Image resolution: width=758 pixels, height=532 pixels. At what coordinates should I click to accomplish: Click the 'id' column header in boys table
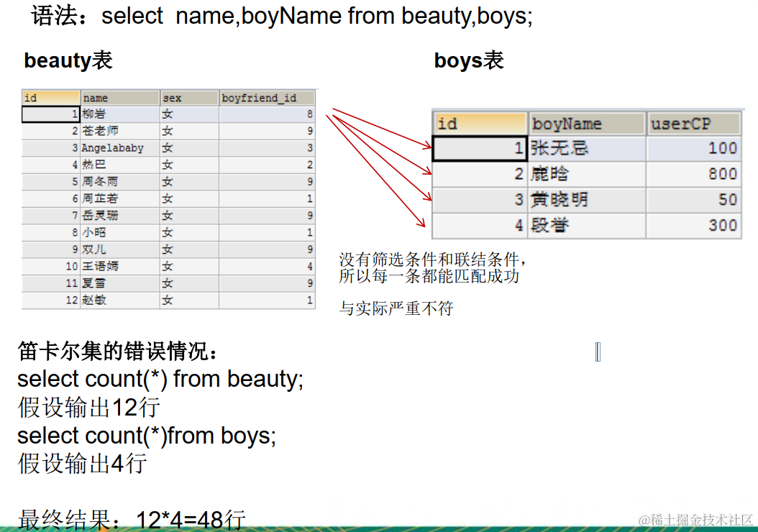[x=480, y=124]
